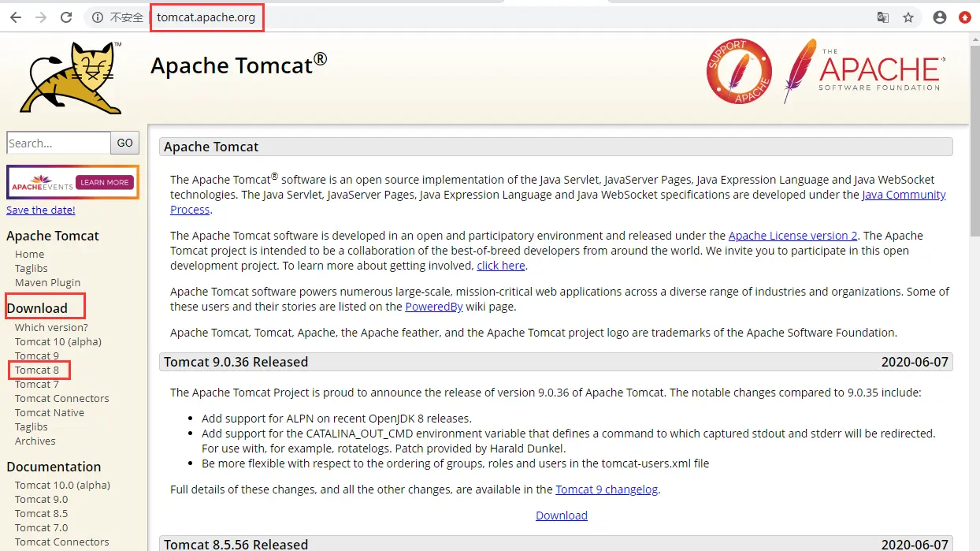Open Tomcat 9.0 documentation
This screenshot has height=551, width=980.
pyautogui.click(x=42, y=499)
